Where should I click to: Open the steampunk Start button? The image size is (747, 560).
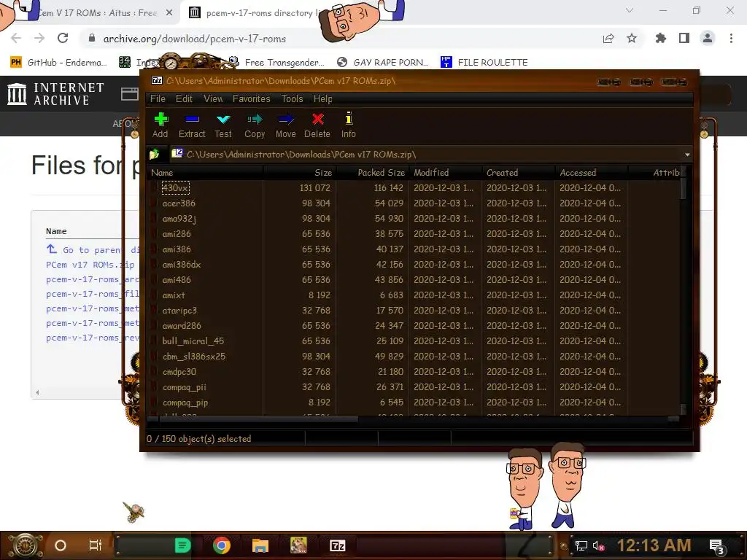[24, 545]
